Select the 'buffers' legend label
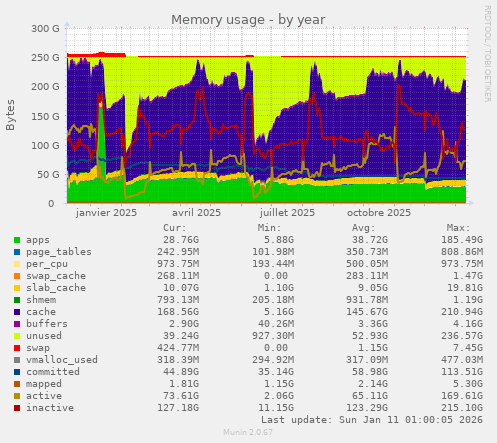The width and height of the screenshot is (497, 443). (x=47, y=324)
